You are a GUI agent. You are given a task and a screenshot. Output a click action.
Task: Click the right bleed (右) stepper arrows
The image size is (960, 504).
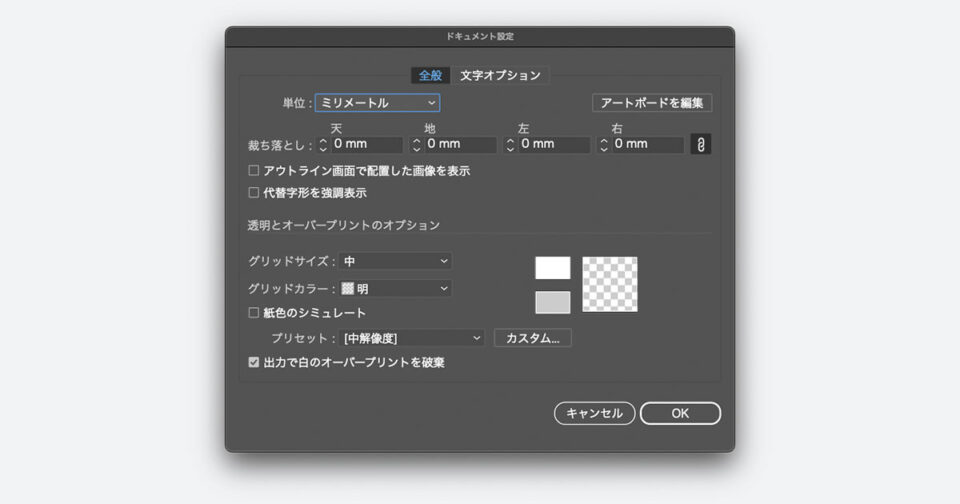pyautogui.click(x=604, y=145)
